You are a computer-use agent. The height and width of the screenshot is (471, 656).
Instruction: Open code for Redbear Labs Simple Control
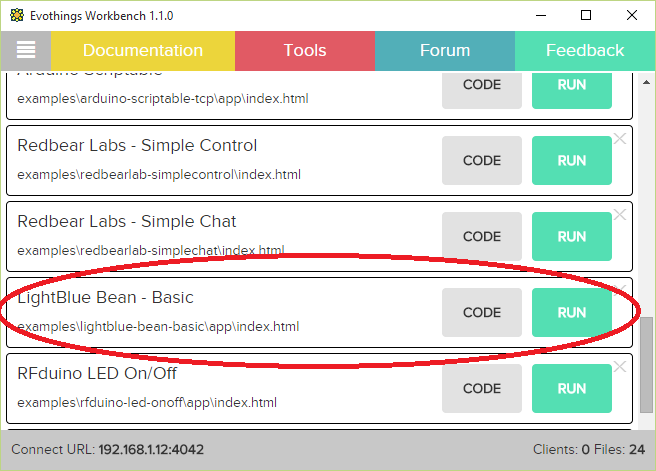point(482,160)
